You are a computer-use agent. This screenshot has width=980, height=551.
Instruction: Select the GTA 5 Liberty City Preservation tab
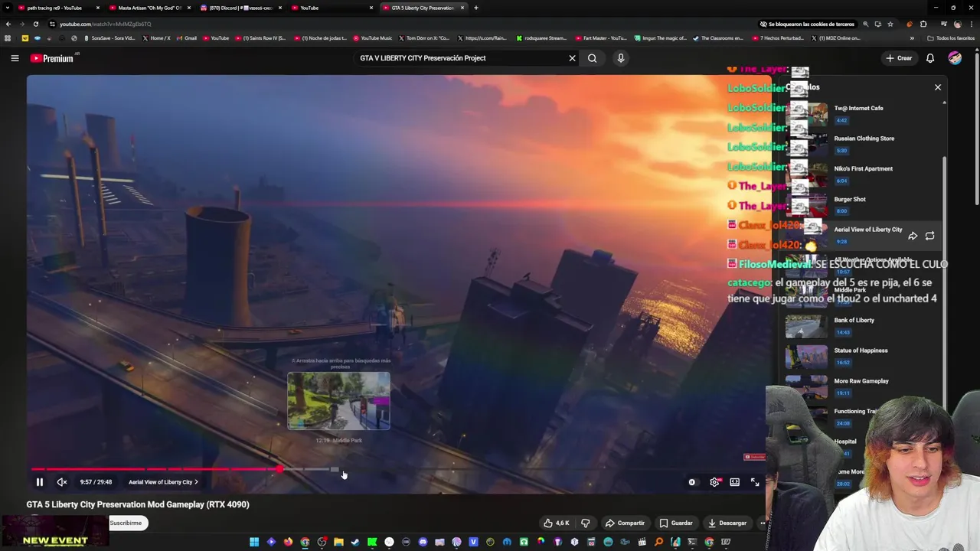tap(423, 8)
